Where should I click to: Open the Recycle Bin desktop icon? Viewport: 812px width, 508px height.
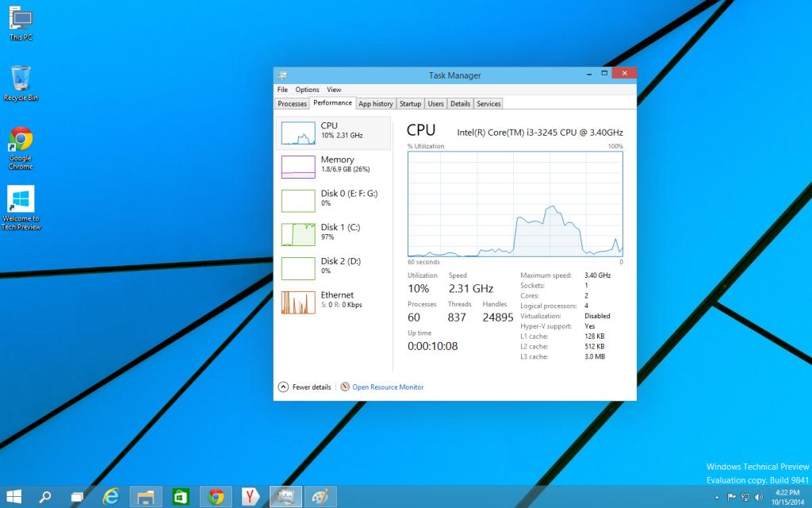click(21, 82)
